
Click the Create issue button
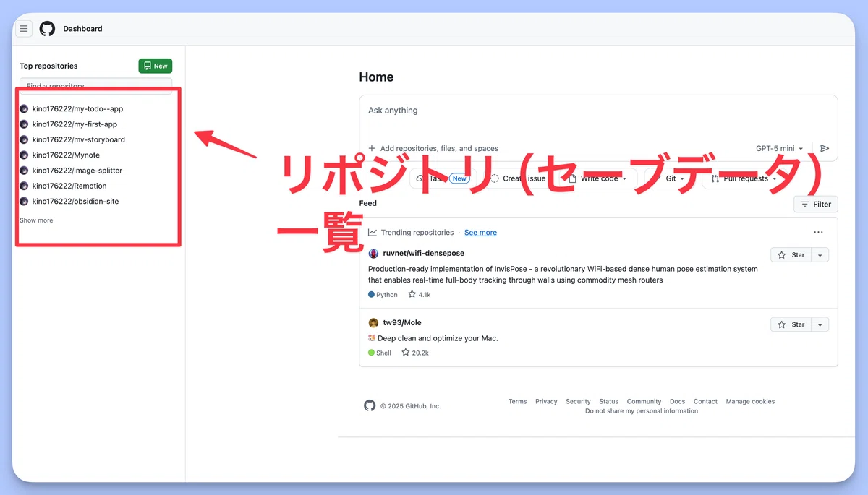click(x=518, y=178)
